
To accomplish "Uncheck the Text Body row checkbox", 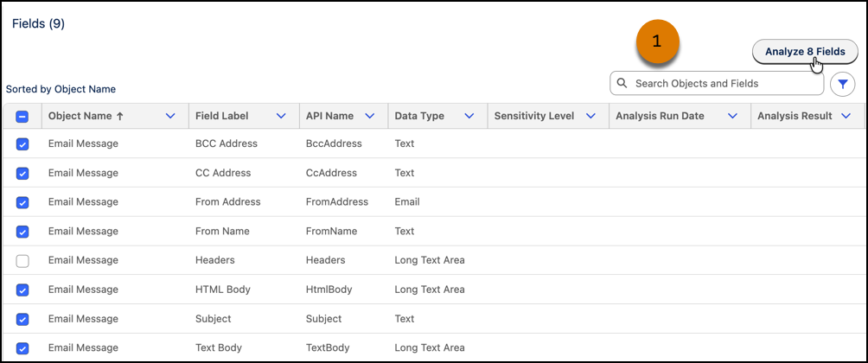I will (x=22, y=348).
